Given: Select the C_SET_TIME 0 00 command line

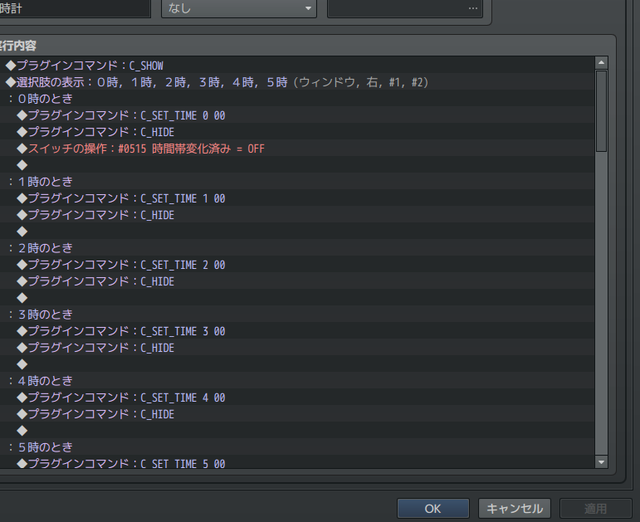Looking at the screenshot, I should [x=297, y=115].
